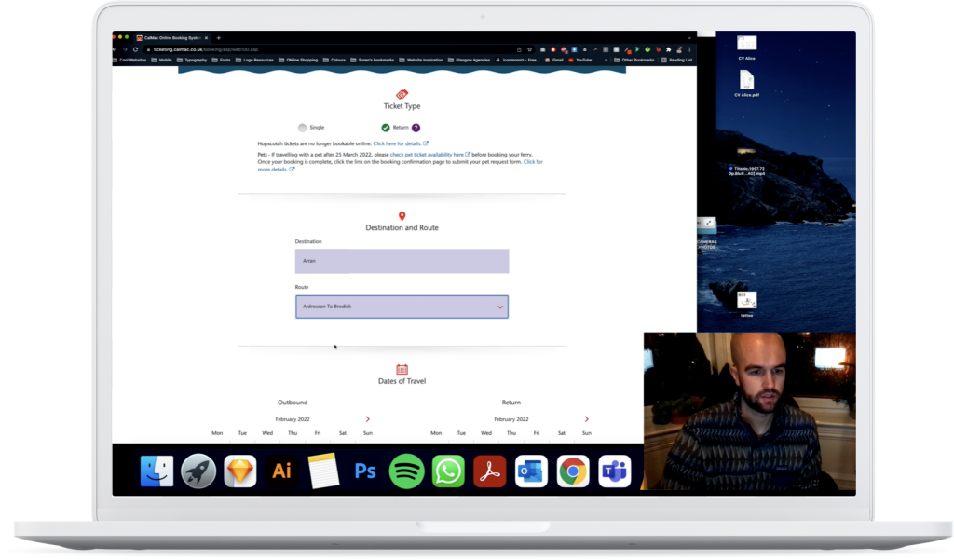Launch Microsoft Teams from the dock
The height and width of the screenshot is (560, 954).
[x=614, y=471]
